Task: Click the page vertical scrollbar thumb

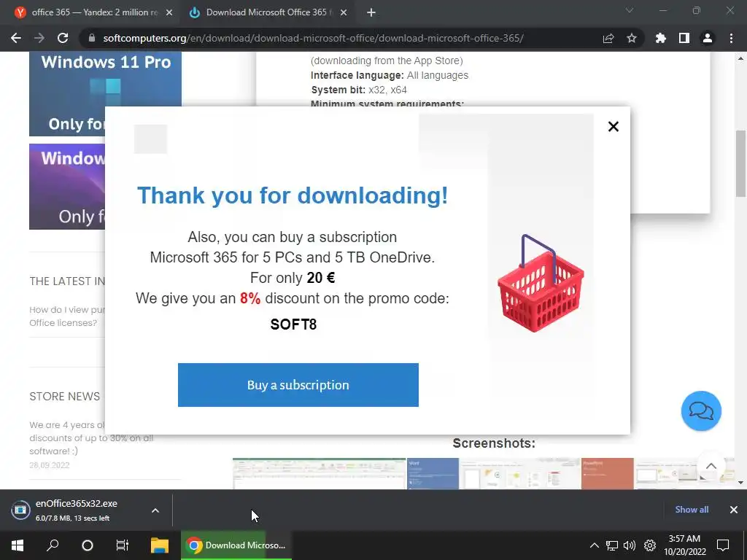Action: point(740,163)
